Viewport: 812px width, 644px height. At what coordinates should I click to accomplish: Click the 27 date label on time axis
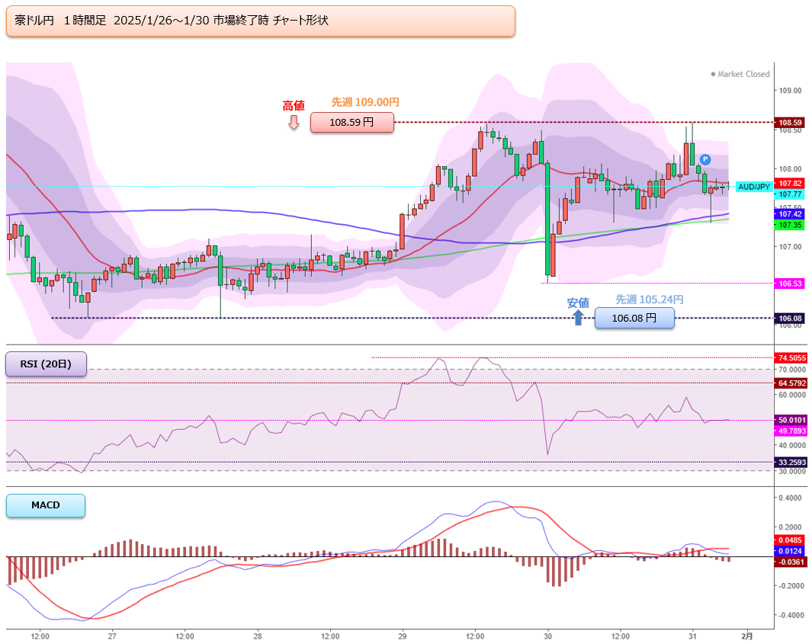click(x=112, y=636)
